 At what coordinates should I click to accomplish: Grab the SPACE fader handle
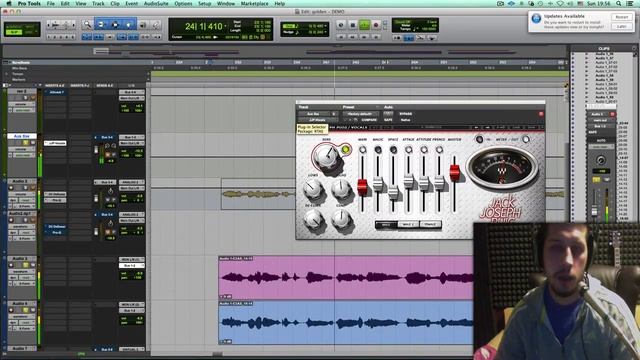(393, 192)
